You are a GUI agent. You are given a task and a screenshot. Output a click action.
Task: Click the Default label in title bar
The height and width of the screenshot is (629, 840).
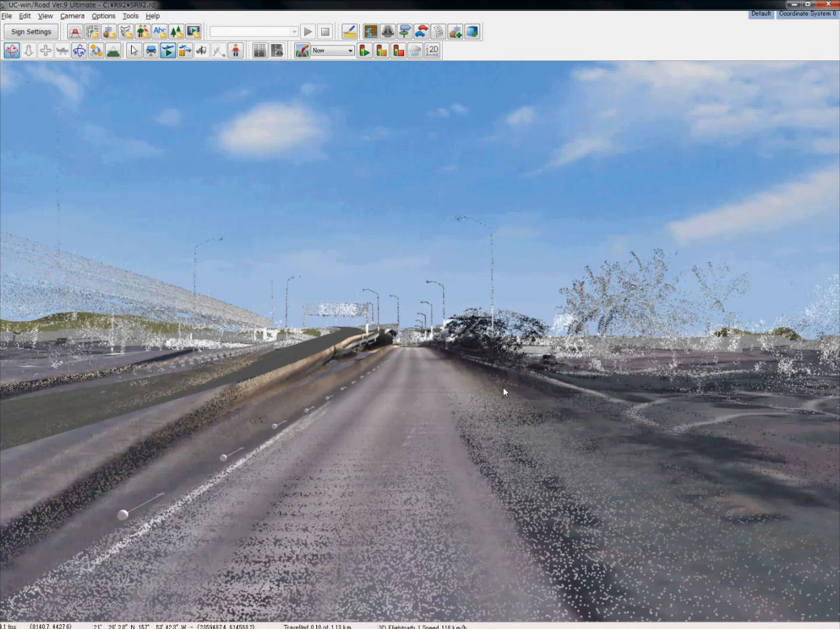[x=761, y=14]
